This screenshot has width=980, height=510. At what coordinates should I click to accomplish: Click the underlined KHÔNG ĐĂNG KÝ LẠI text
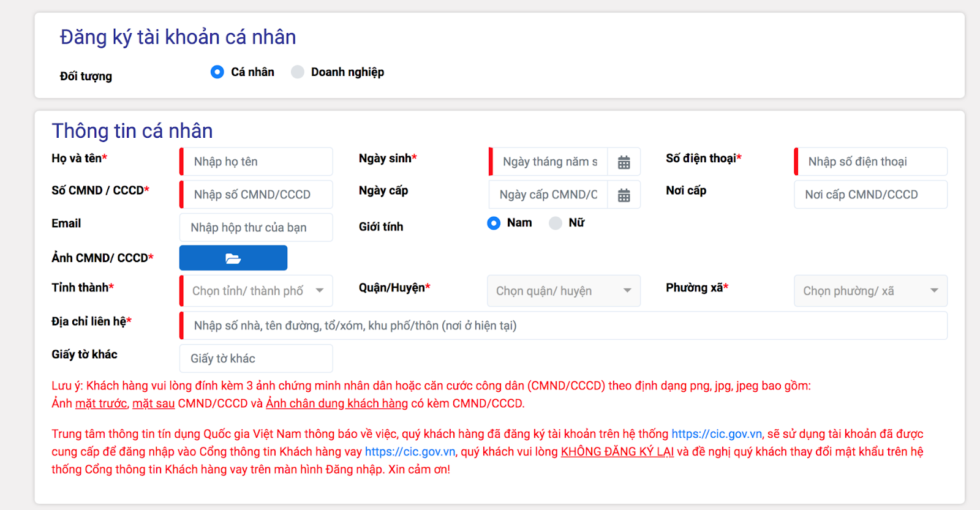[617, 452]
